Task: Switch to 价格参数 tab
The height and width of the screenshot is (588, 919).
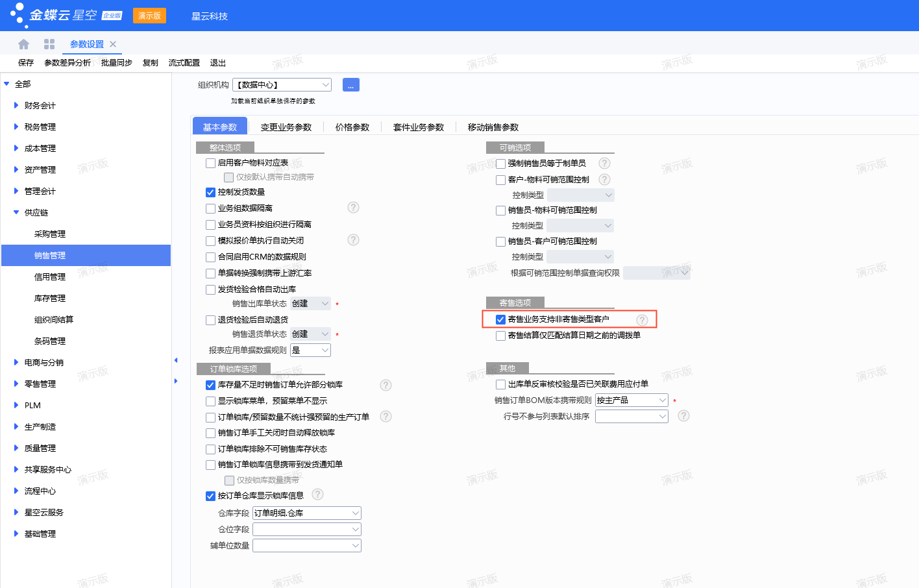Action: (x=352, y=127)
